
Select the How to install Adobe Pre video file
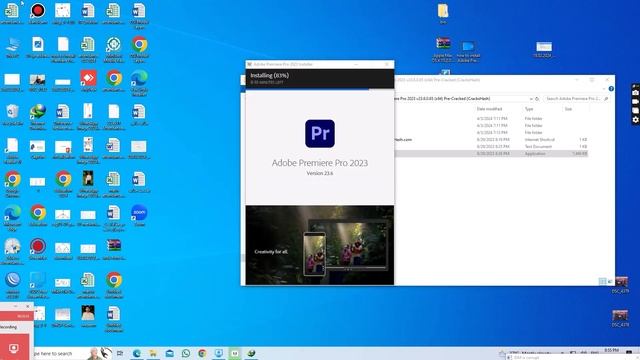(x=468, y=51)
